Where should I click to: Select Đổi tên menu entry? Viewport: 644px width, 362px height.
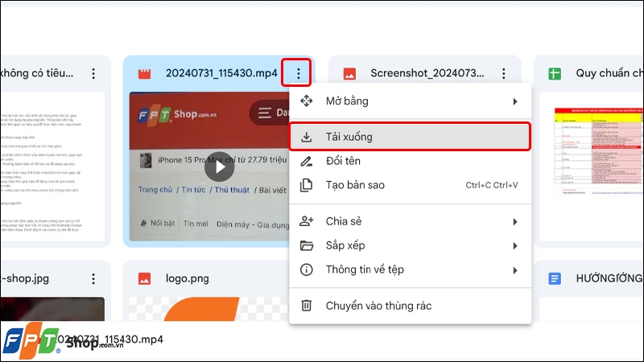pos(410,161)
